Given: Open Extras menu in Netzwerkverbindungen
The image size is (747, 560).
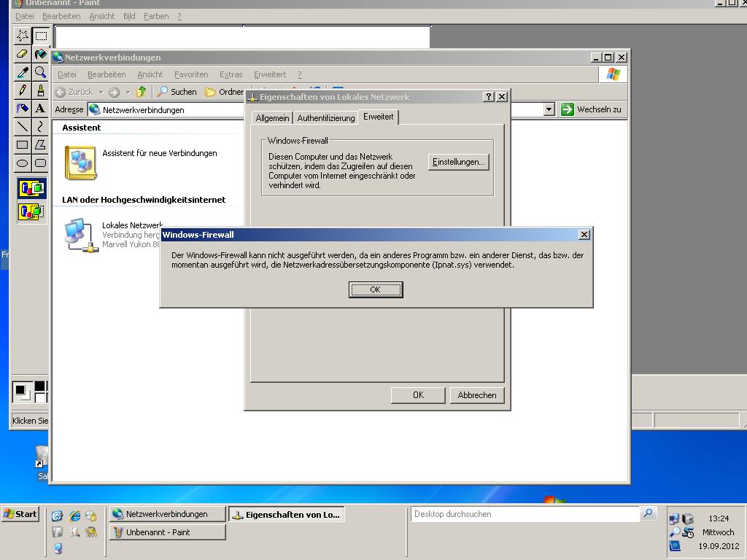Looking at the screenshot, I should pos(231,74).
